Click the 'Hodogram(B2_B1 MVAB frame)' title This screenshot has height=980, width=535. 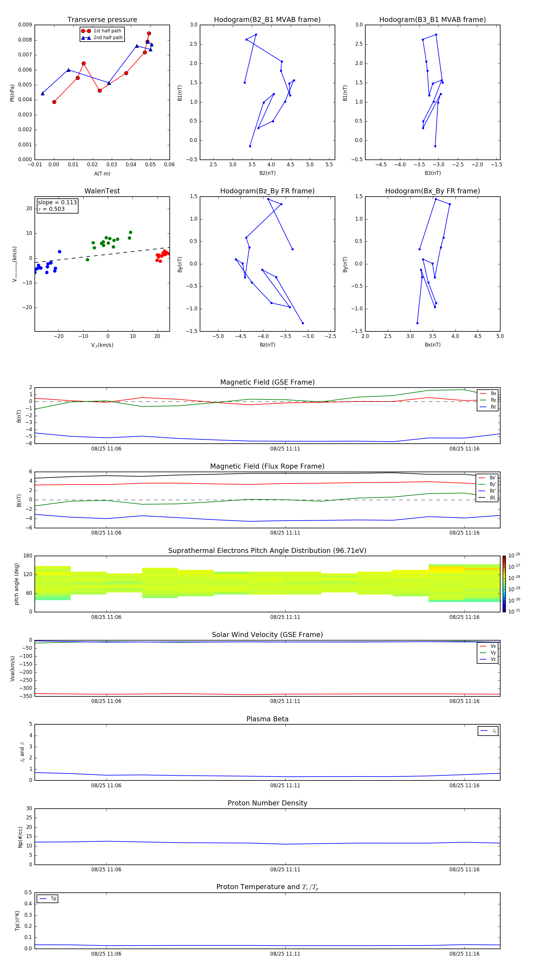[x=267, y=19]
